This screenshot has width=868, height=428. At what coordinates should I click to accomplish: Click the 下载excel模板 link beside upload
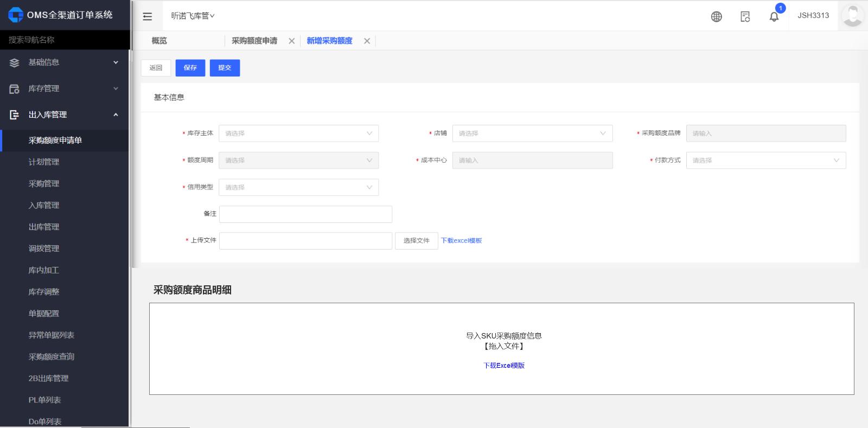click(462, 241)
